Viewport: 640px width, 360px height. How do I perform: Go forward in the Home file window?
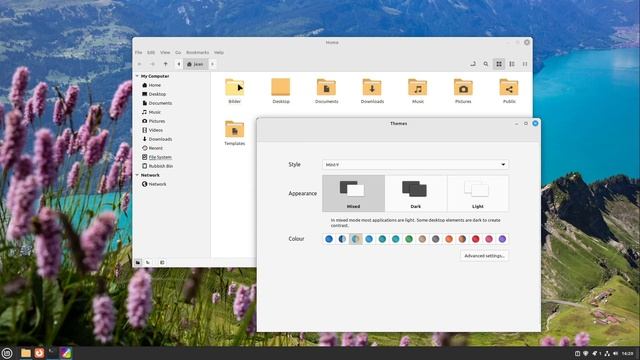click(x=152, y=64)
